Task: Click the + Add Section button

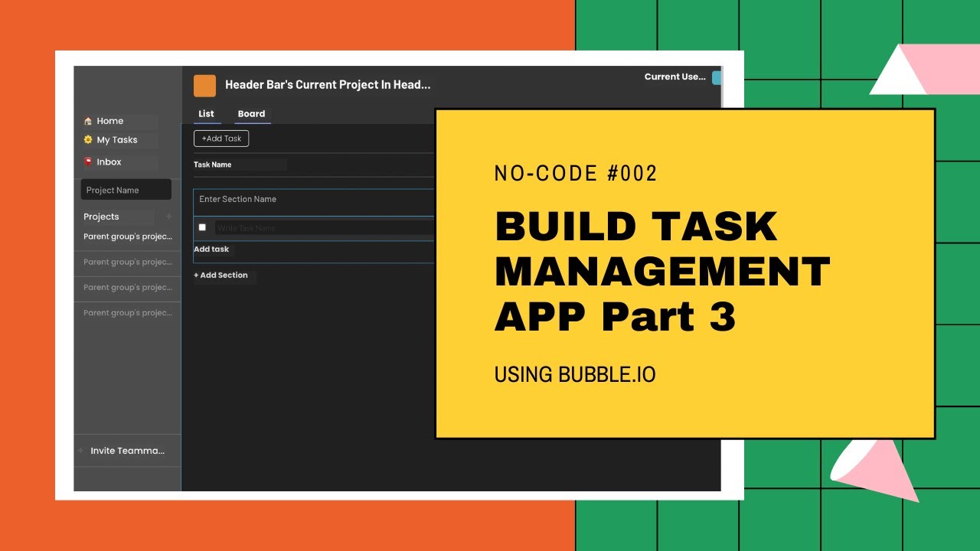Action: click(x=220, y=275)
